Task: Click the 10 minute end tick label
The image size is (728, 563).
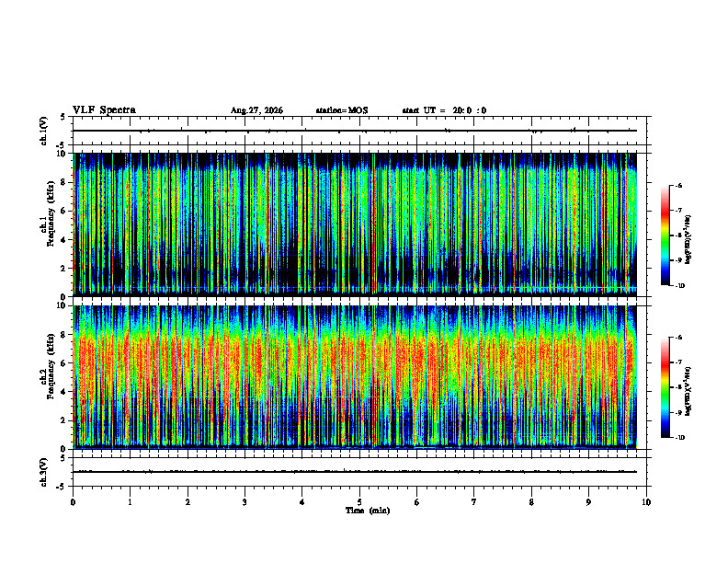Action: coord(646,502)
